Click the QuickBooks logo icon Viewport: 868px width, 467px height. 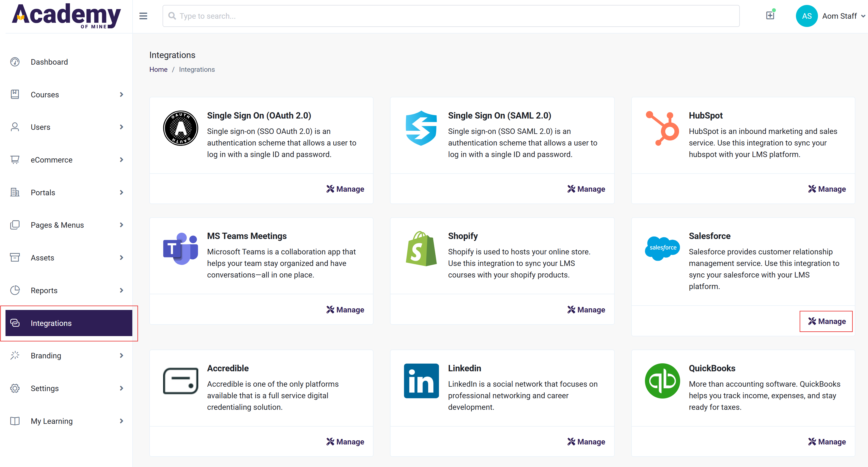tap(662, 381)
